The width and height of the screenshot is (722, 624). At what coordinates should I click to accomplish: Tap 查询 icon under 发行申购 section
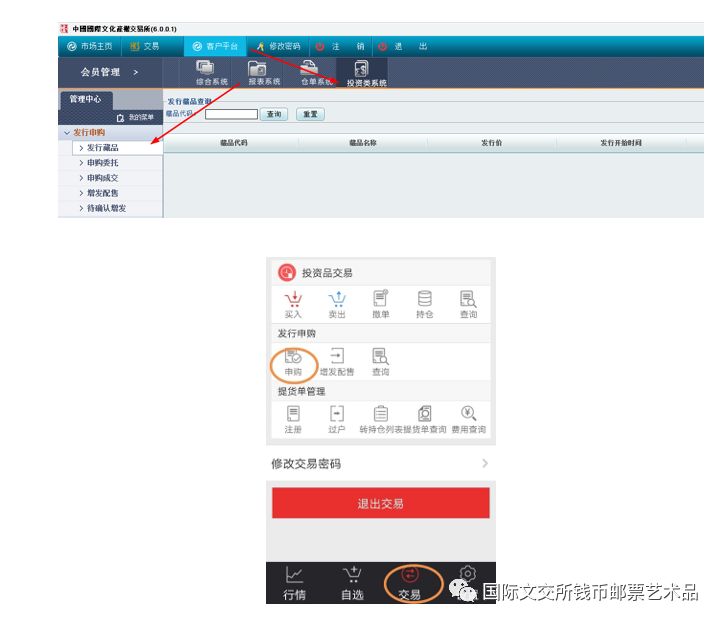pyautogui.click(x=381, y=362)
